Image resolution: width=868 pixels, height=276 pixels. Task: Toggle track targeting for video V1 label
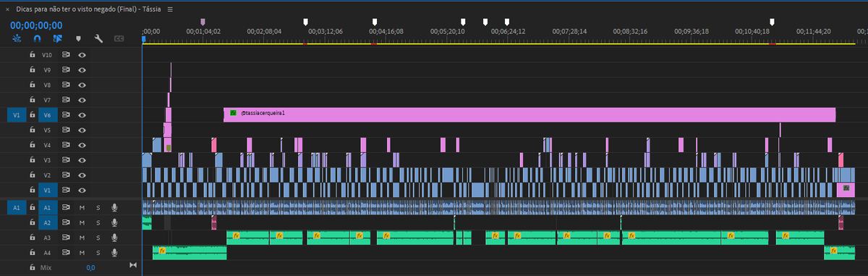tap(48, 191)
